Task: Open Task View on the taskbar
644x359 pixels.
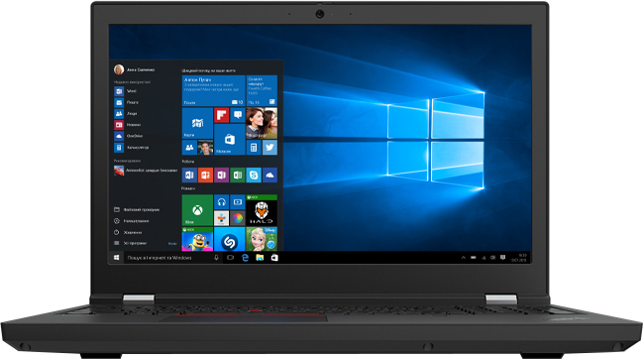Action: click(x=230, y=258)
